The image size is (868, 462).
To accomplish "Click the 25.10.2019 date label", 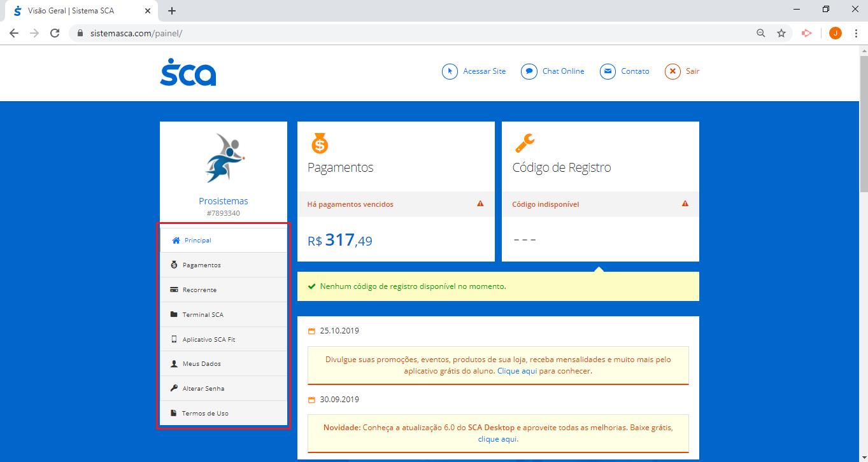I will tap(339, 331).
